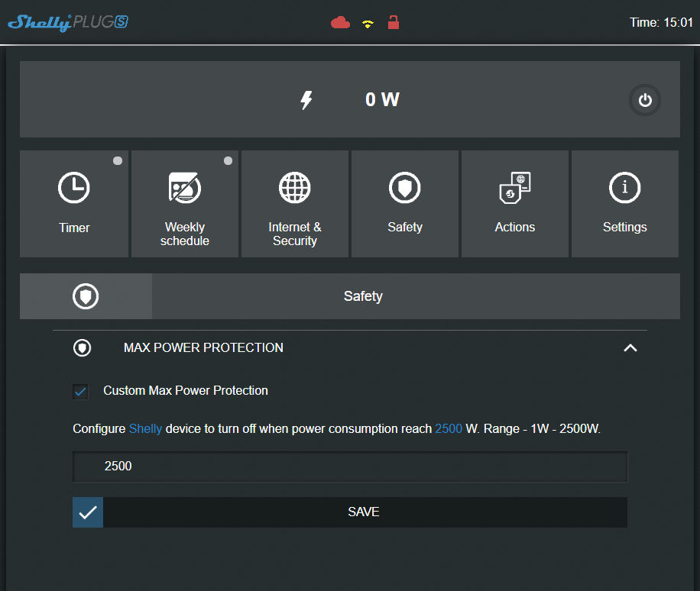Collapse the Max Power Protection section

(x=630, y=348)
